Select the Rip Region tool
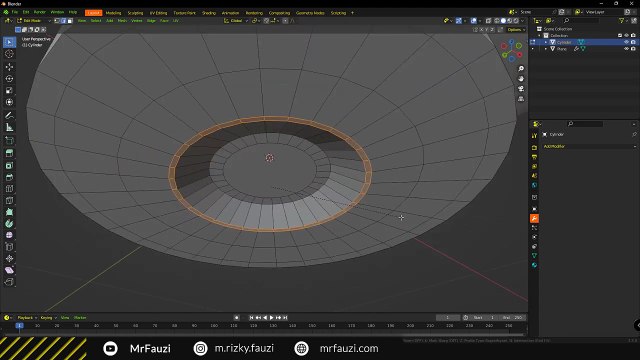 point(9,282)
